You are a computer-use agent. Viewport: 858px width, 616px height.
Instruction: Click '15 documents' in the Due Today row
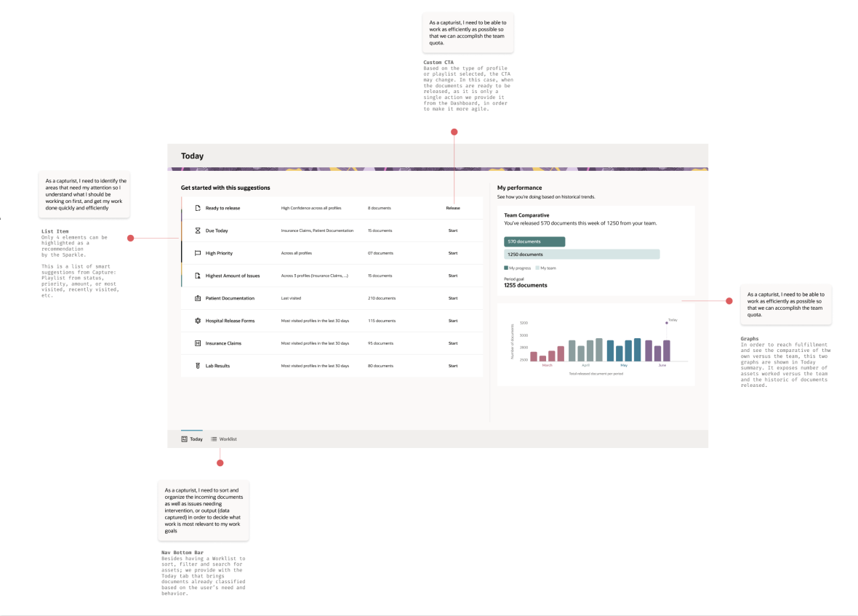pos(380,231)
